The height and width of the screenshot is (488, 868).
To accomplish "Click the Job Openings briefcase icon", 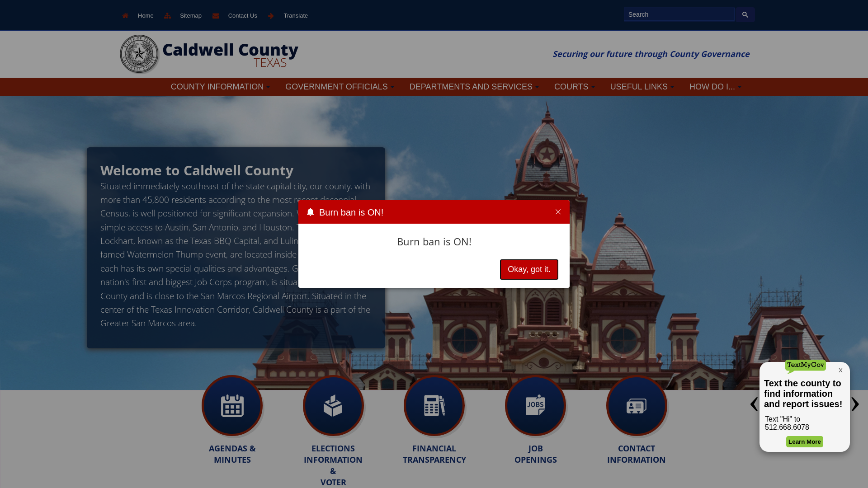I will (535, 405).
